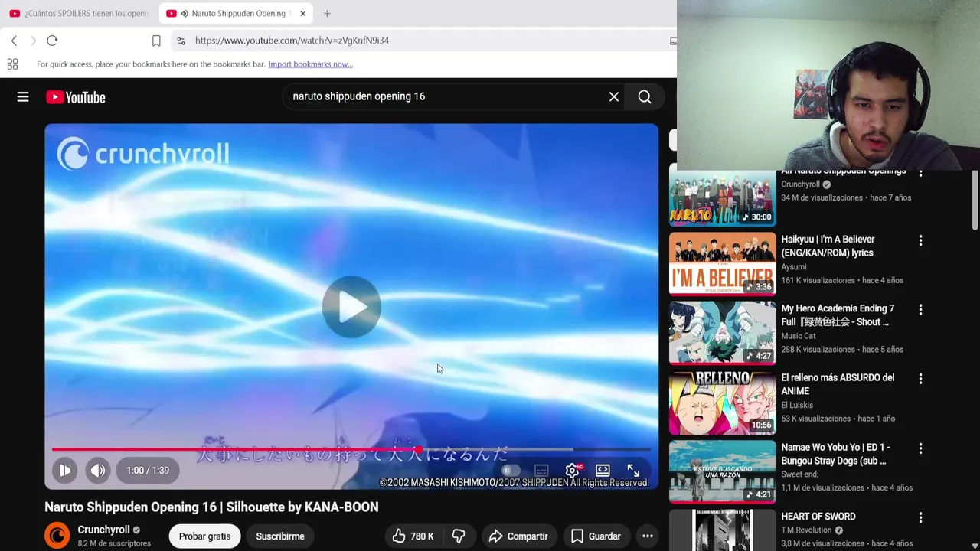Go forward with the browser forward arrow
Viewport: 980px width, 551px height.
tap(33, 41)
